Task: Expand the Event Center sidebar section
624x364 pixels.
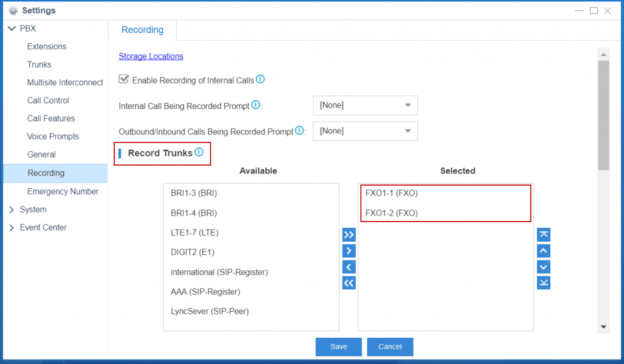Action: 12,228
